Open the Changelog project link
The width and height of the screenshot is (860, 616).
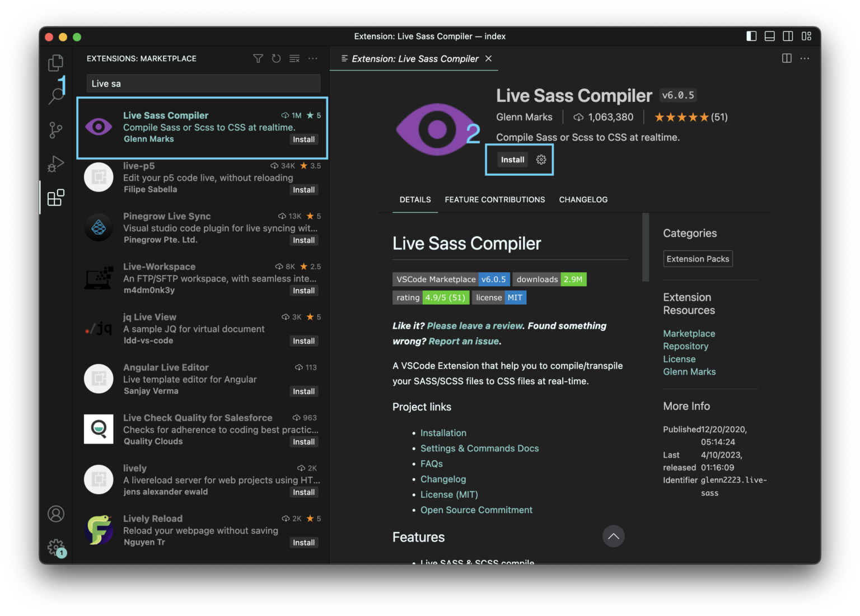point(443,479)
